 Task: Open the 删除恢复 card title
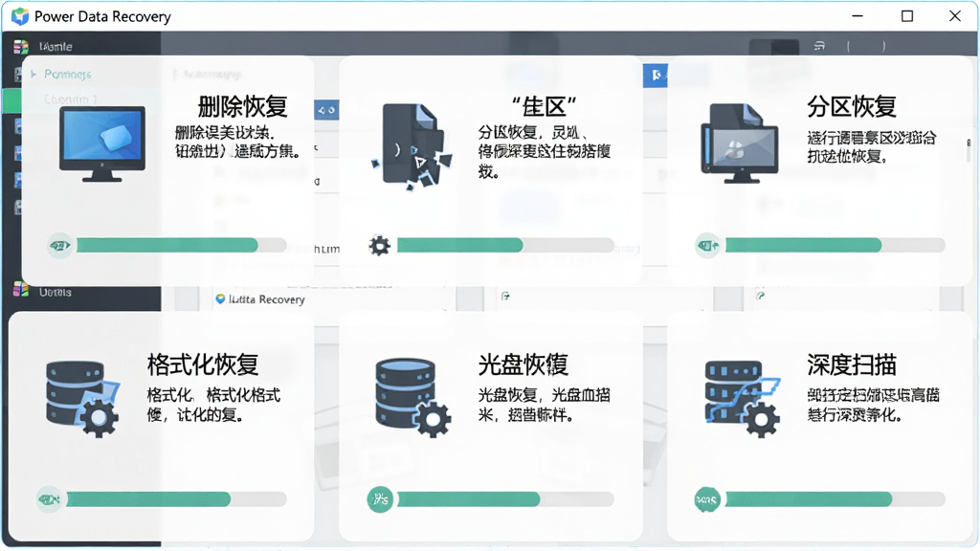242,107
